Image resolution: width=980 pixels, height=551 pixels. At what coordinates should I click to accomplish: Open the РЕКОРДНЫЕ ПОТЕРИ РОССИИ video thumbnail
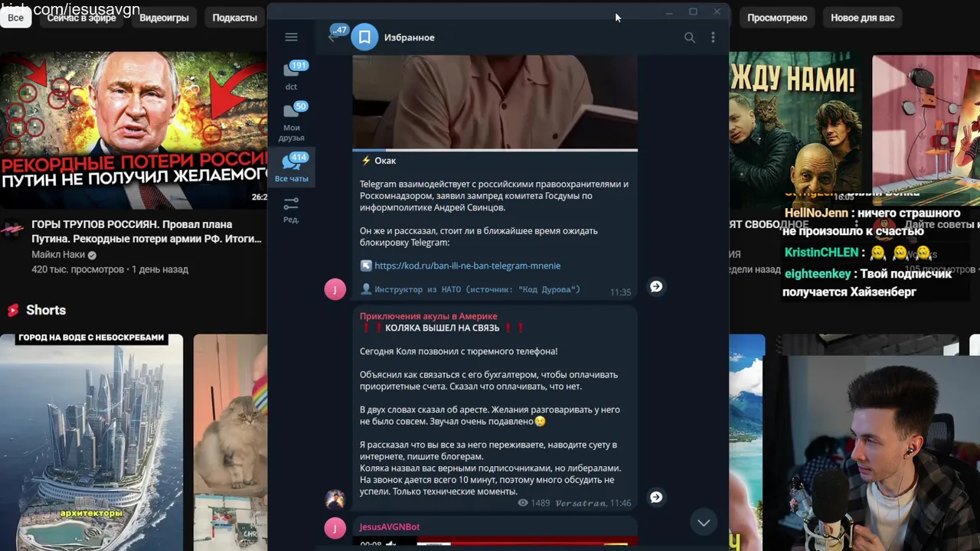tap(133, 130)
